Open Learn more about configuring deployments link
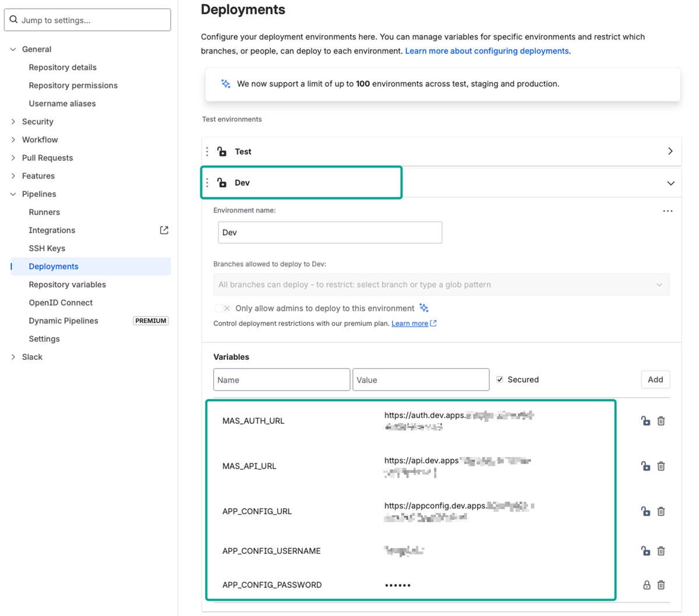 487,51
